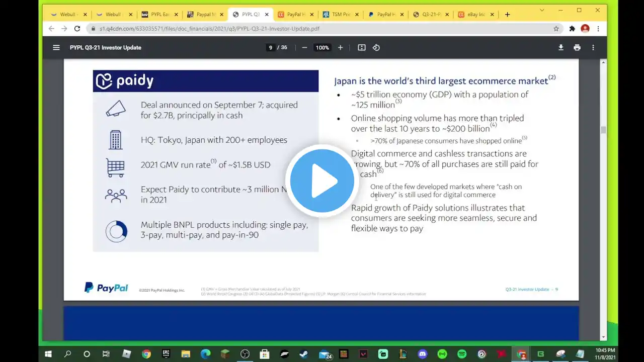Go back in browser history
The image size is (644, 362).
(x=51, y=29)
